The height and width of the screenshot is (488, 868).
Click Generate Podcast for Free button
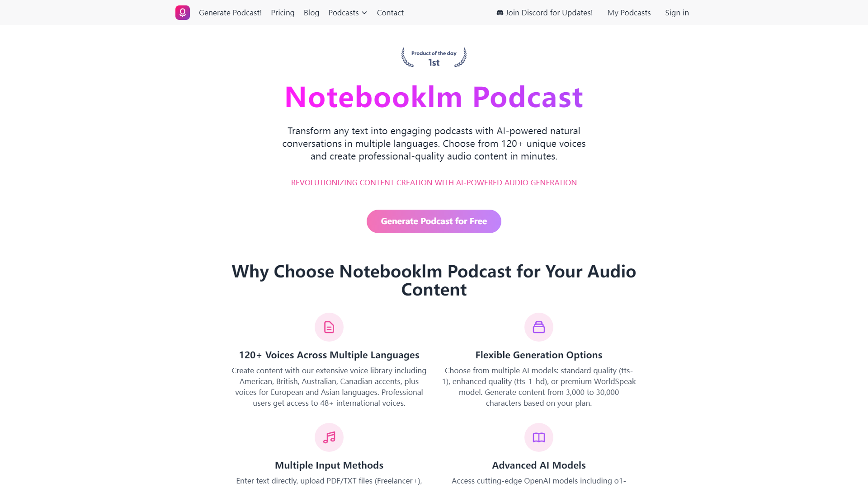click(434, 221)
